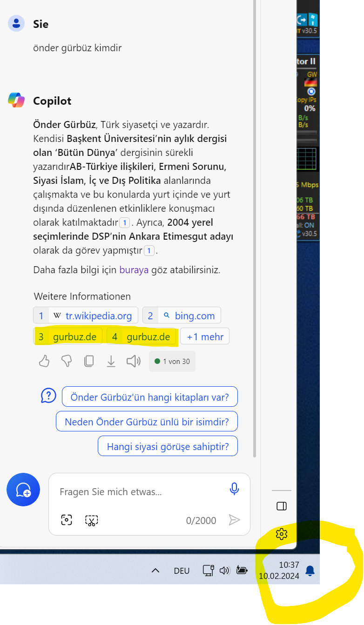Click the user avatar beside 'Sie'
The height and width of the screenshot is (625, 364).
[16, 23]
